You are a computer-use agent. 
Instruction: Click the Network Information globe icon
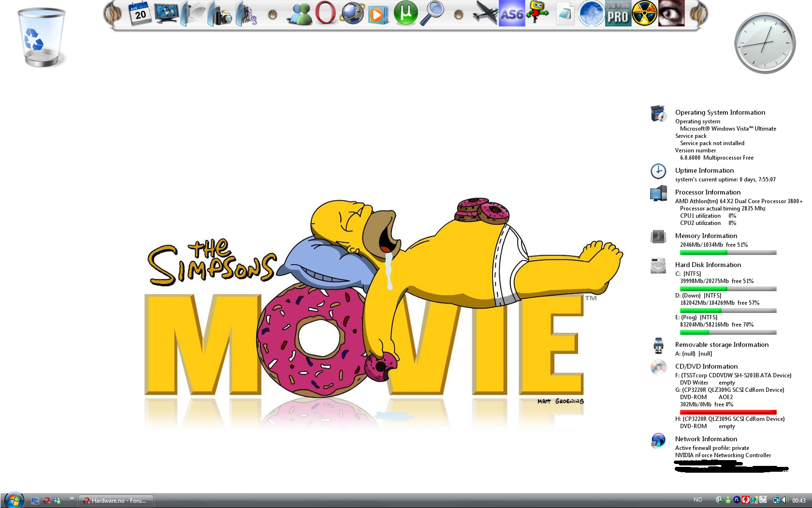coord(658,440)
